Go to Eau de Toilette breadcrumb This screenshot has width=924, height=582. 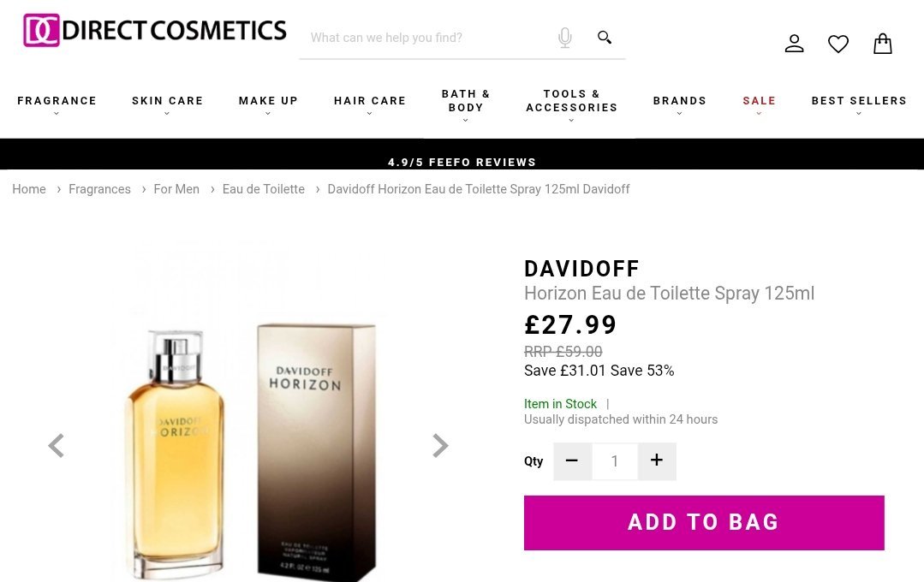coord(264,189)
